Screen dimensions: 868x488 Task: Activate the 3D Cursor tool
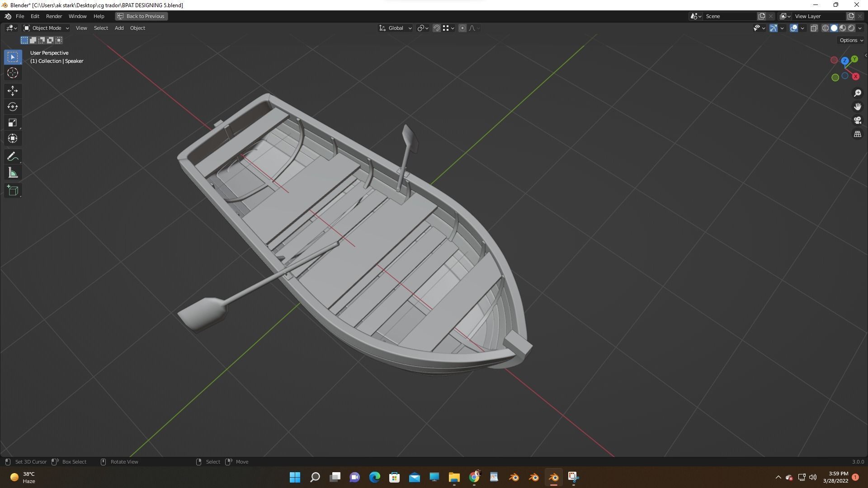(x=13, y=73)
